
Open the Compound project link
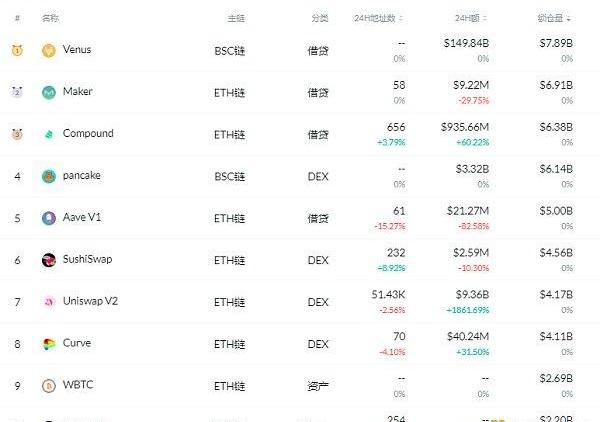[88, 133]
